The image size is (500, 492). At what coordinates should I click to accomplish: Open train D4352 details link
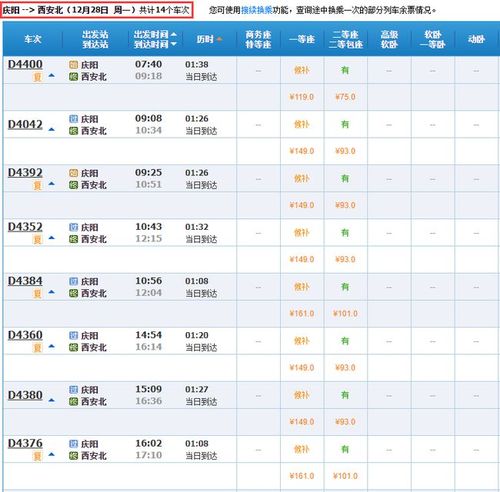[x=25, y=227]
